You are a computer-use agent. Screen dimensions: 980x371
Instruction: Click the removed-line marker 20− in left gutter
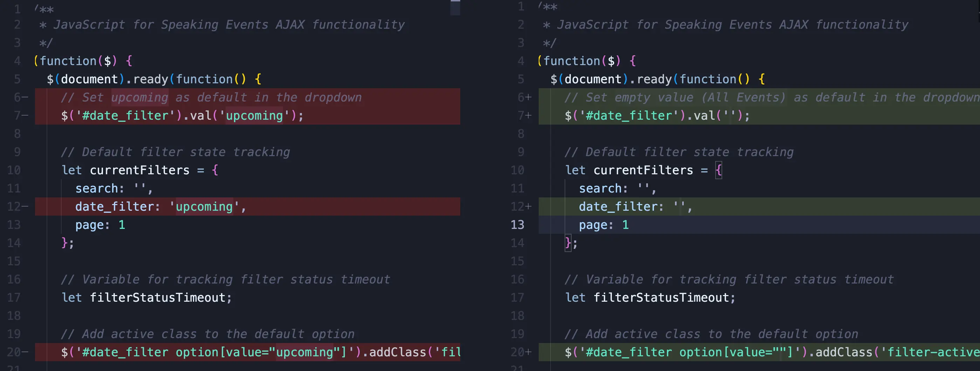18,352
